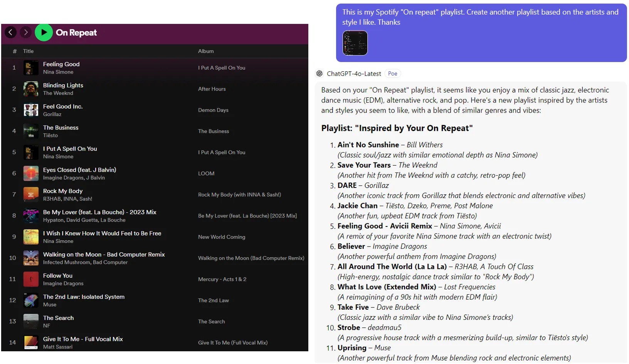Click the Album column header
This screenshot has width=629, height=364.
[x=206, y=51]
